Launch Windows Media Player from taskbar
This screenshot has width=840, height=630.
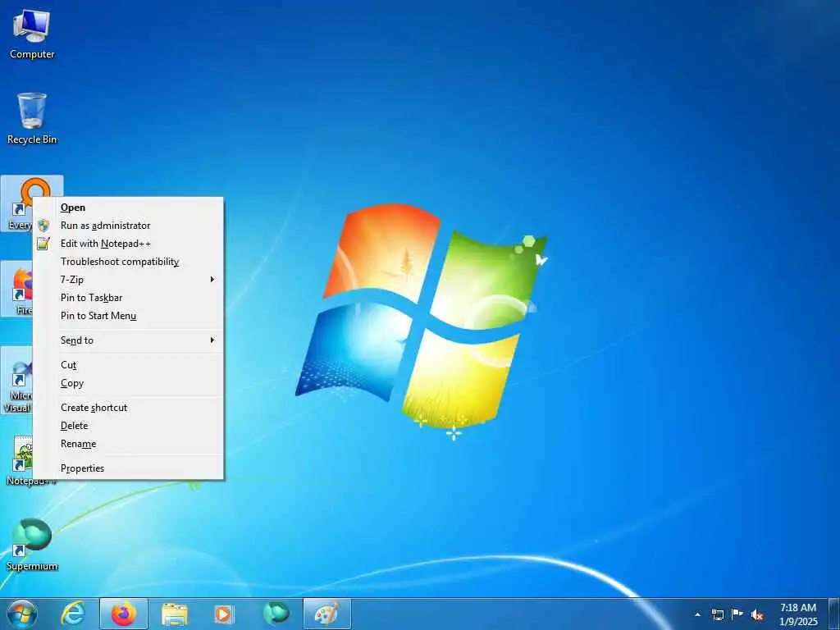[x=223, y=614]
